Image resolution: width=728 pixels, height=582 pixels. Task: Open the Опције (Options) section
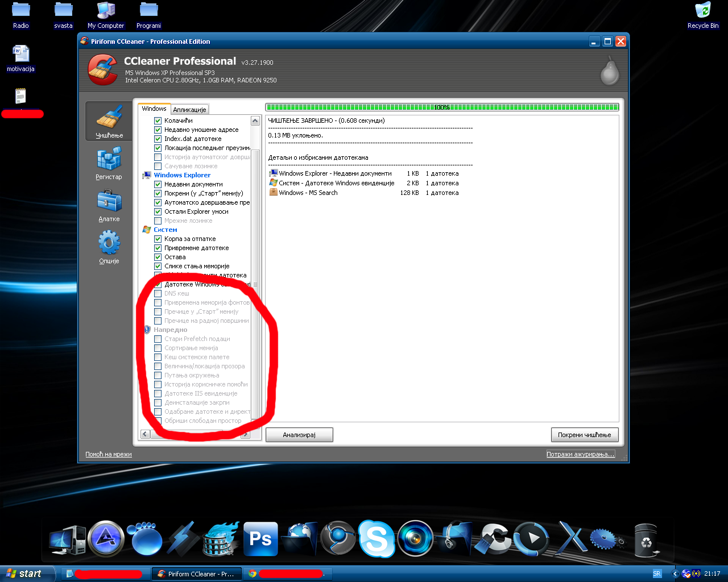click(109, 247)
